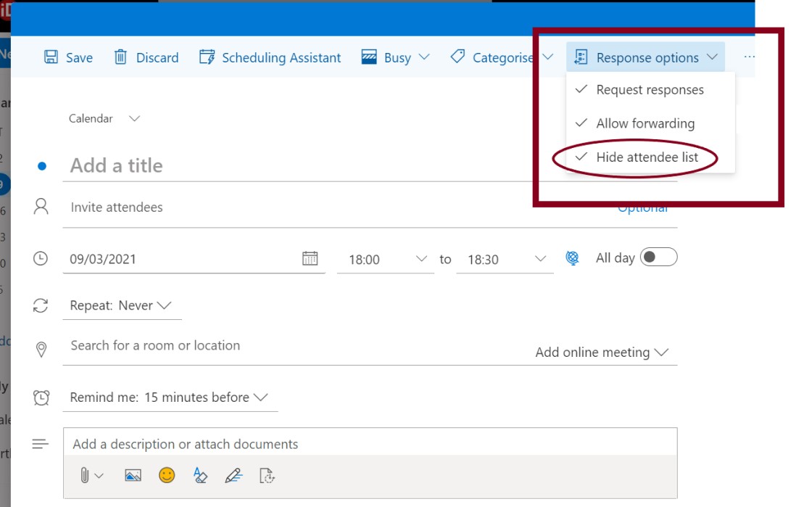
Task: Select the pen signature draw icon
Action: [233, 476]
